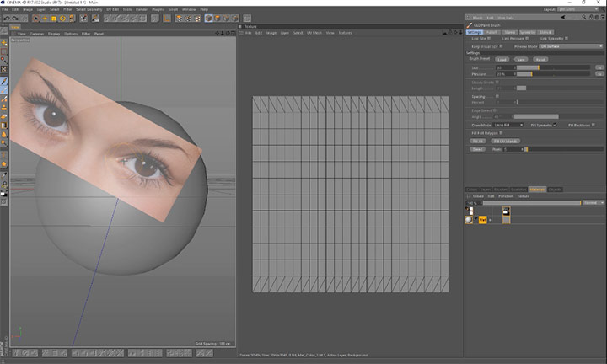Screen dimensions: 607x364
Task: Select the Rotate tool circular icon
Action: point(62,19)
